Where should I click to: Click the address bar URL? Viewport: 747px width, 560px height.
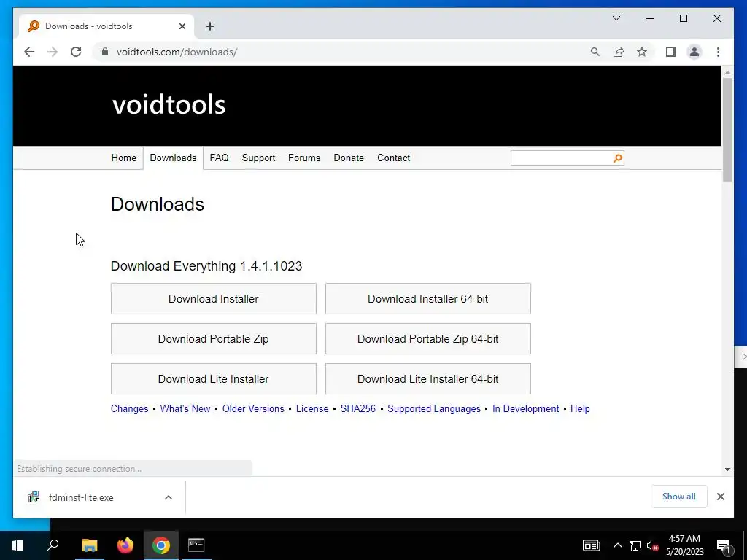pos(177,52)
